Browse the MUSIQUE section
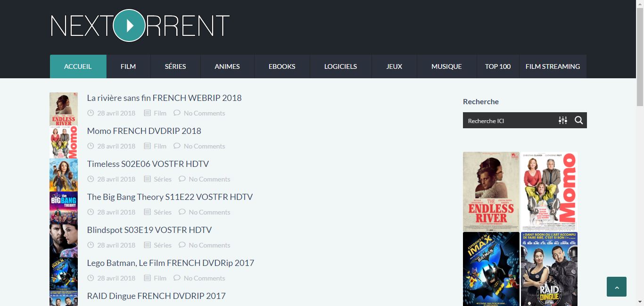This screenshot has height=306, width=644. coord(446,66)
